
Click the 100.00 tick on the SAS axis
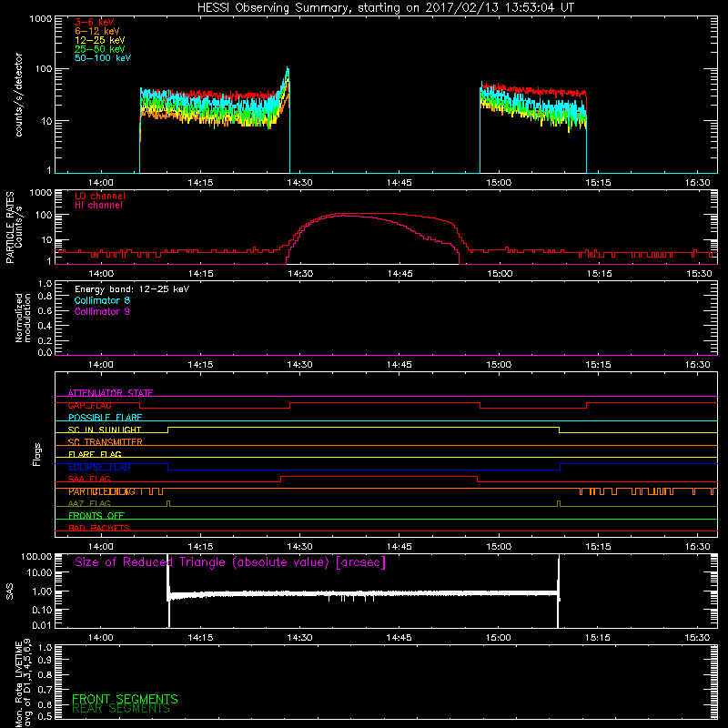tap(36, 557)
